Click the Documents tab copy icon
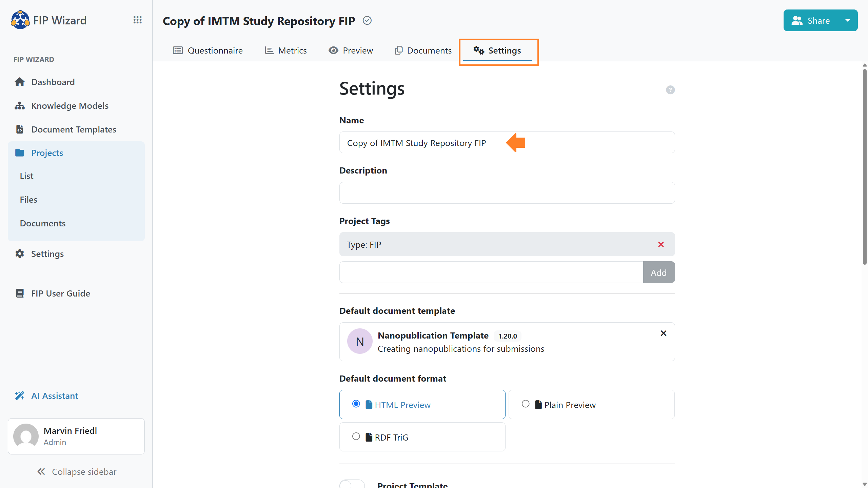The image size is (868, 488). click(x=399, y=50)
